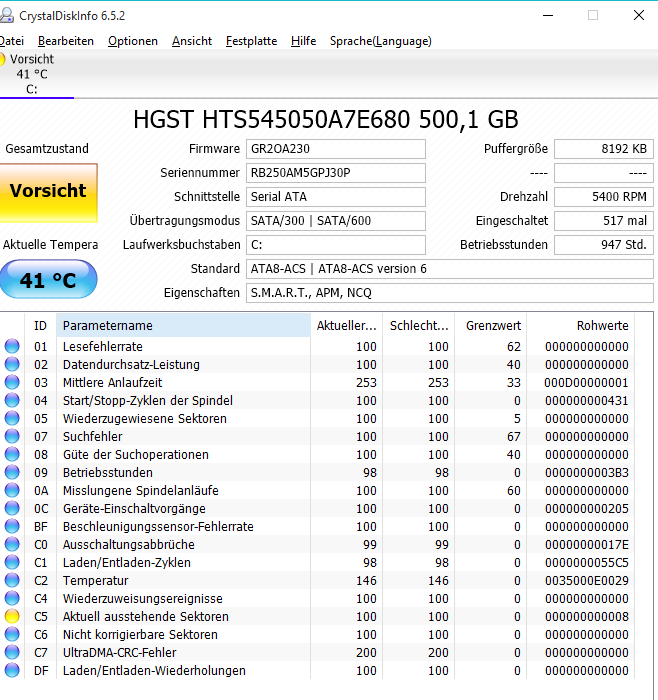Click the Schnittstelle field Serial ATA
Screen dimensions: 658x700
[336, 197]
